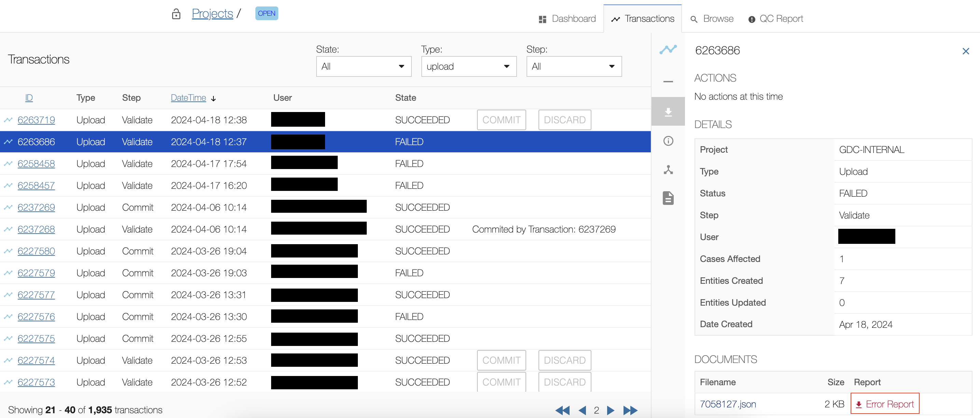
Task: Open transaction 6258458 link
Action: (x=36, y=164)
